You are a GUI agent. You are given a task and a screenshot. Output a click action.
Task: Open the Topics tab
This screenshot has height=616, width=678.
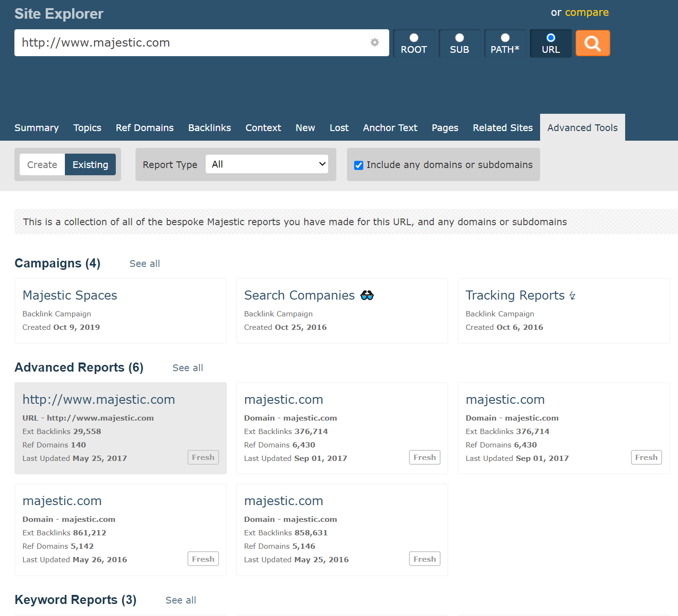tap(87, 128)
